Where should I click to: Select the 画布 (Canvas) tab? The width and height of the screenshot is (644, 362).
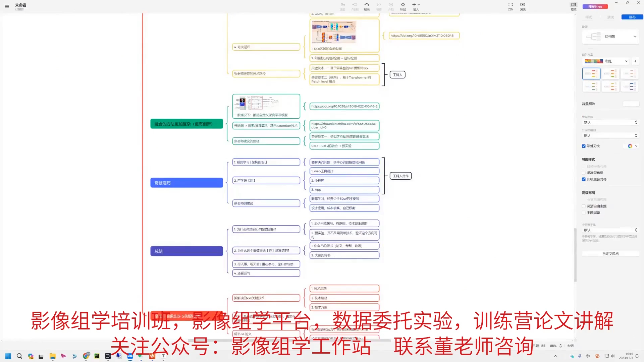pos(632,17)
